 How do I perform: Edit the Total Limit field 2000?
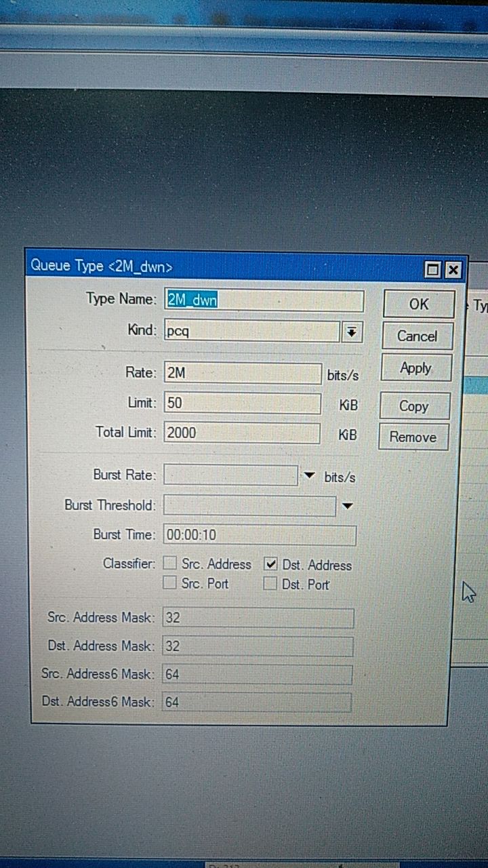pyautogui.click(x=241, y=433)
